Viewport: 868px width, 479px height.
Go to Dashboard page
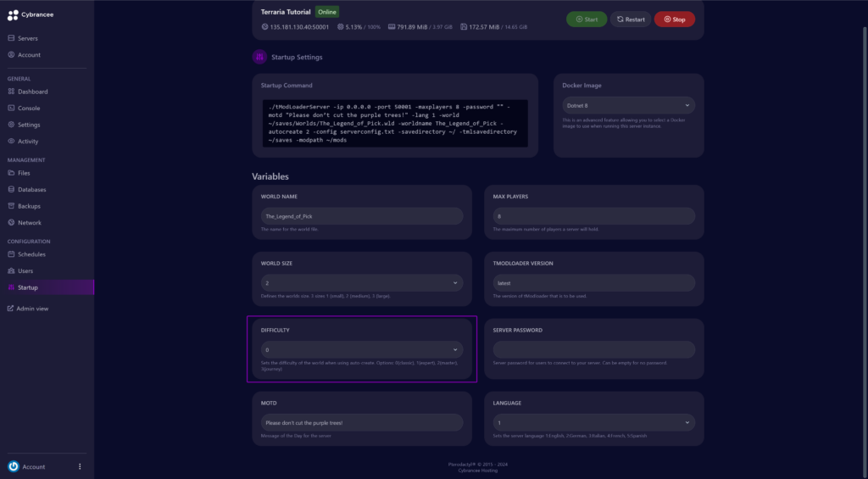pyautogui.click(x=33, y=92)
